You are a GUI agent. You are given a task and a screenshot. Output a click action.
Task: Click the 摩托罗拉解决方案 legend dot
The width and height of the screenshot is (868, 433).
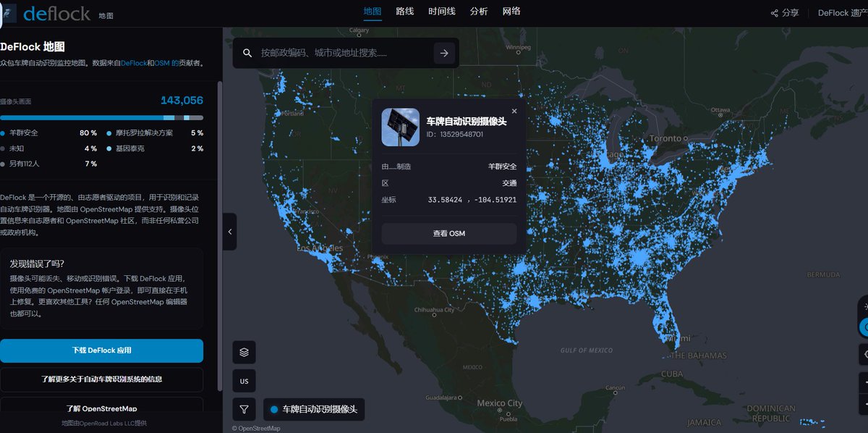109,133
